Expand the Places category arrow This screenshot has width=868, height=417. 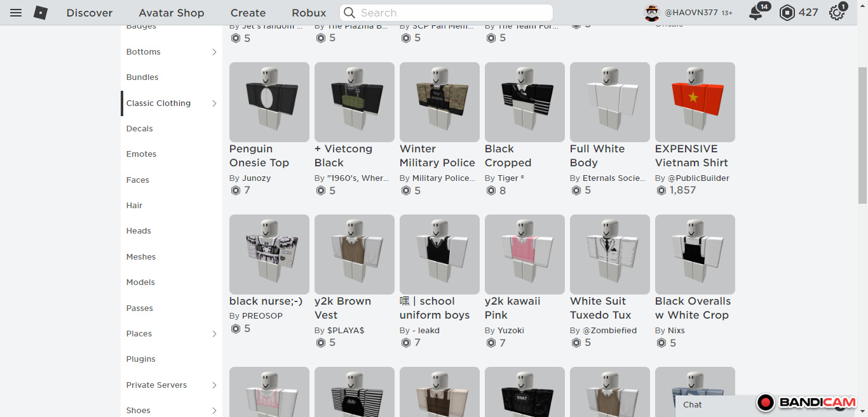coord(214,334)
